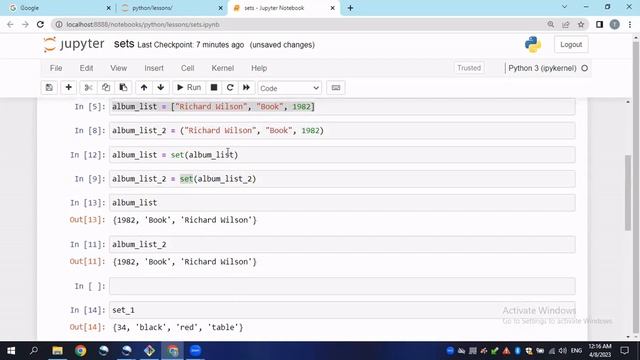
Task: Switch to the Google browser tab
Action: (x=59, y=8)
